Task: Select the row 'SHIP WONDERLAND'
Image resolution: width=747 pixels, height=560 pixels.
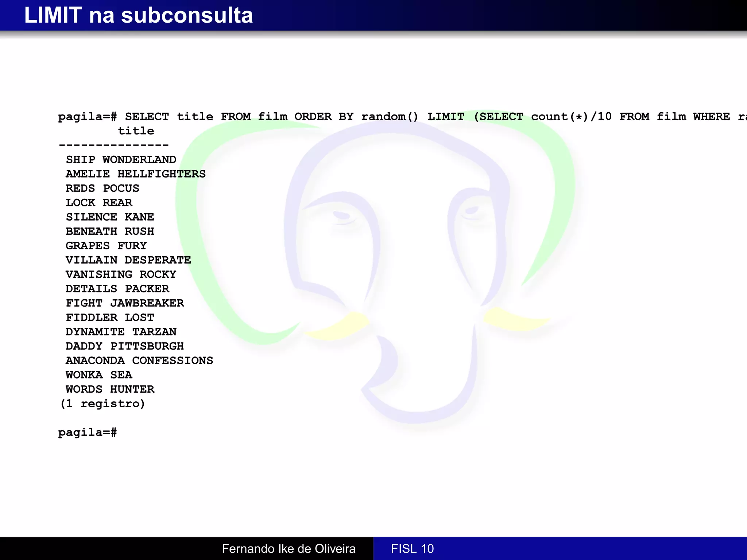Action: coord(121,160)
